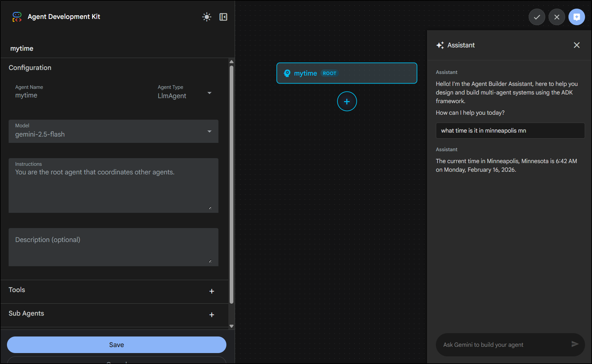The width and height of the screenshot is (592, 364).
Task: Toggle the light/dark theme sun icon
Action: (207, 17)
